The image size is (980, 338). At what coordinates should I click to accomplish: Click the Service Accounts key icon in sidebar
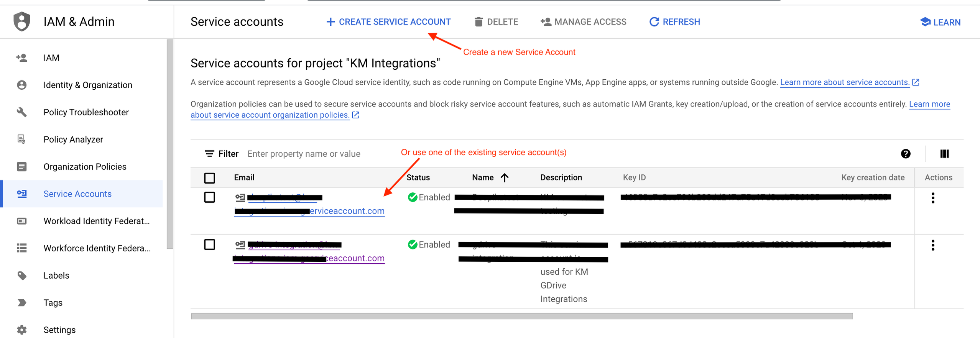(22, 194)
